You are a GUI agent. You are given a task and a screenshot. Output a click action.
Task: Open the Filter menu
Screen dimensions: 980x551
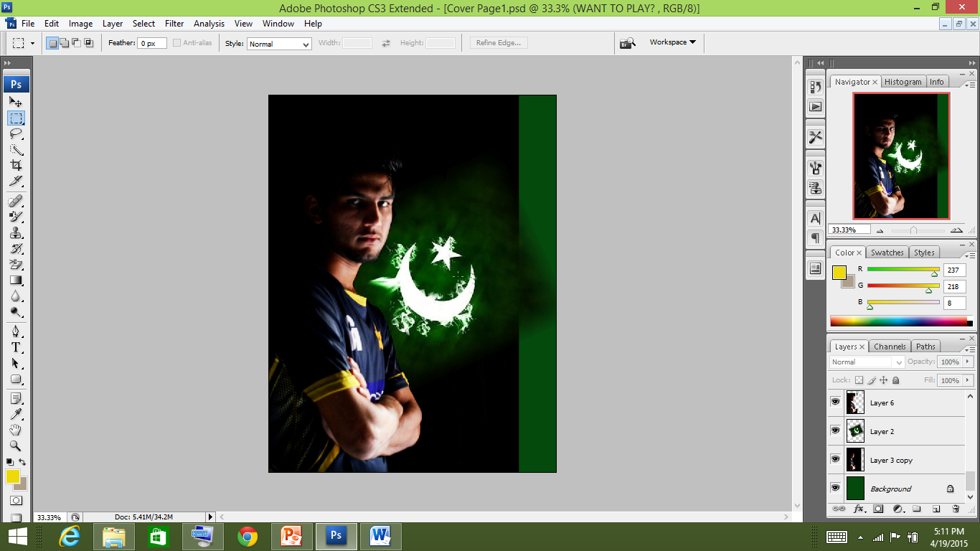coord(174,24)
